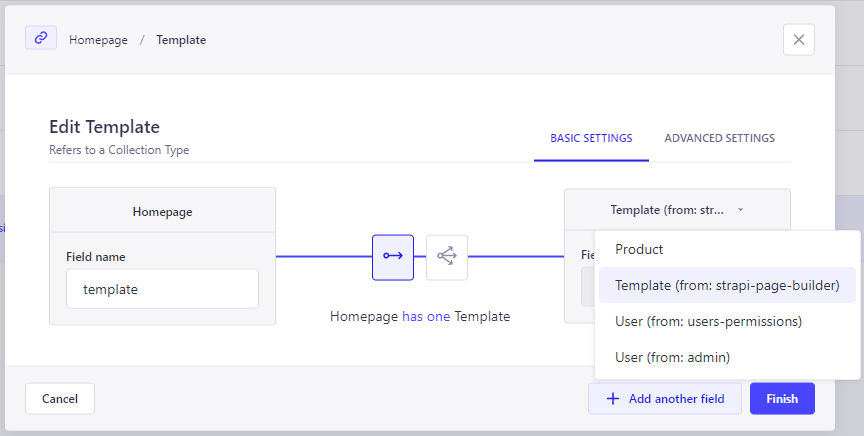Image resolution: width=864 pixels, height=436 pixels.
Task: Click the Homepage relation box header
Action: coord(162,211)
